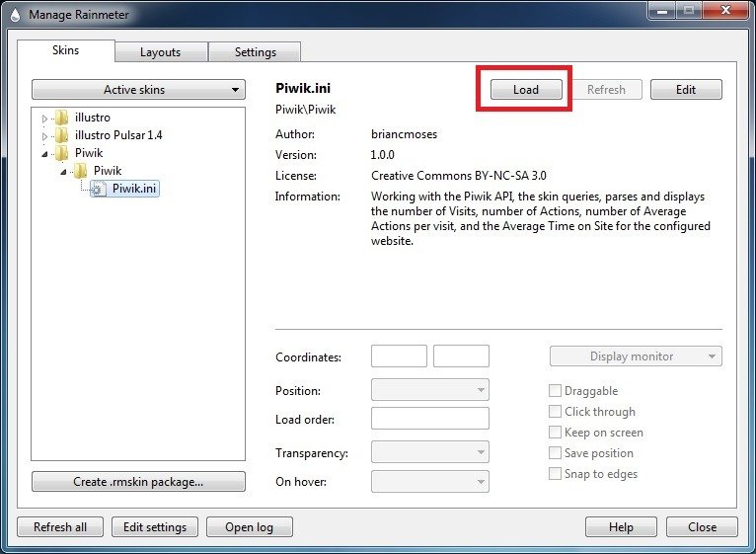The width and height of the screenshot is (756, 554).
Task: Open the Settings tab
Action: pos(256,52)
